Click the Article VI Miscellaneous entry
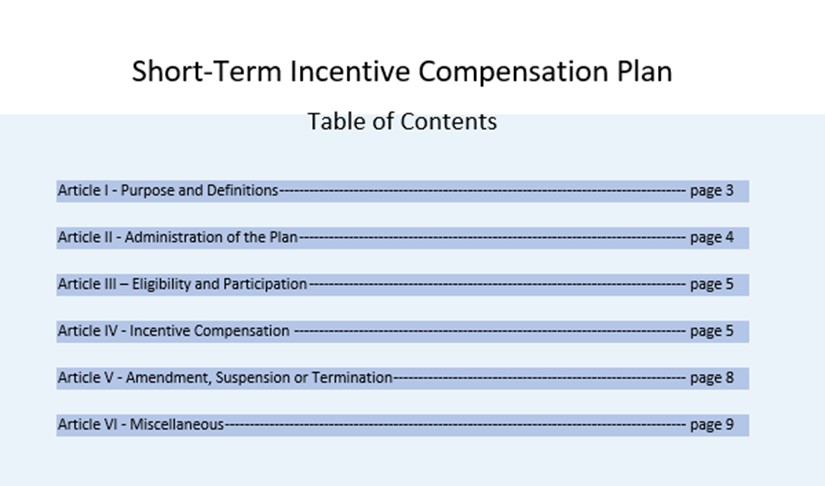Screen dimensions: 825x486 [140, 425]
